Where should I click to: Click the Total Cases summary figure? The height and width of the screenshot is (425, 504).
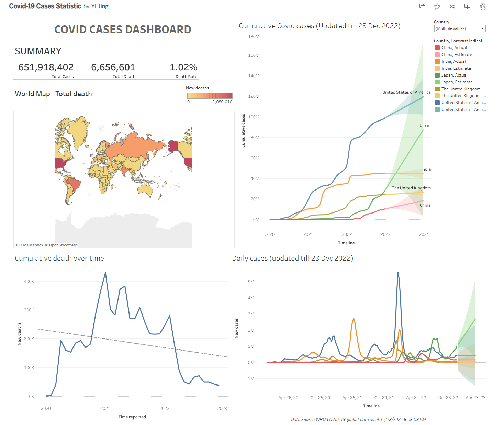45,67
